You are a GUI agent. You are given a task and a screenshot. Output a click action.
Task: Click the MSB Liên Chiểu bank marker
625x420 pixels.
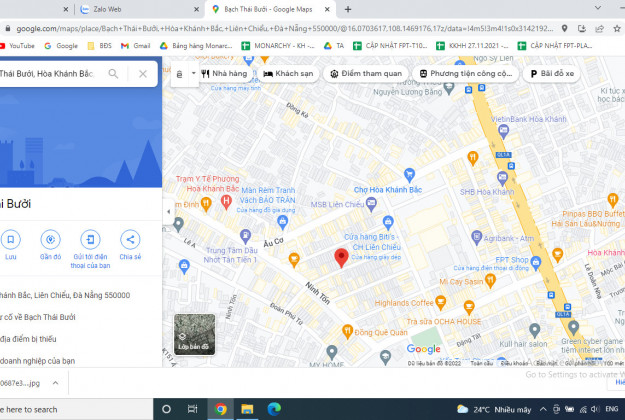371,204
